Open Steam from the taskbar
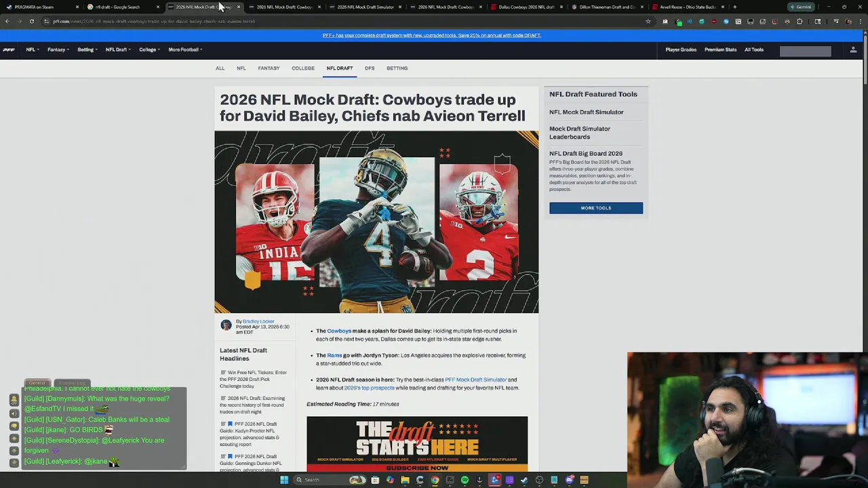Image resolution: width=868 pixels, height=488 pixels. coord(524,480)
